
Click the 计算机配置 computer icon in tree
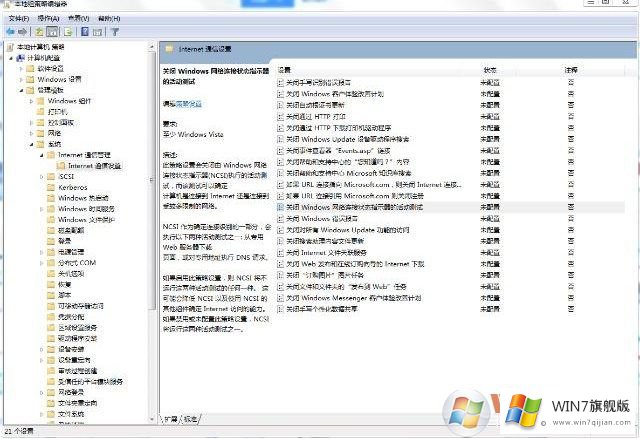click(x=21, y=58)
